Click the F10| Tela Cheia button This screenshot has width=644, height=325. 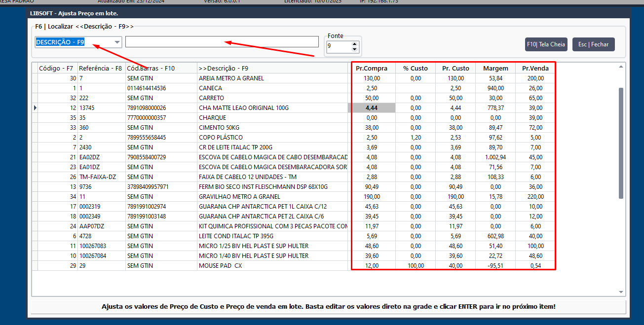point(546,44)
